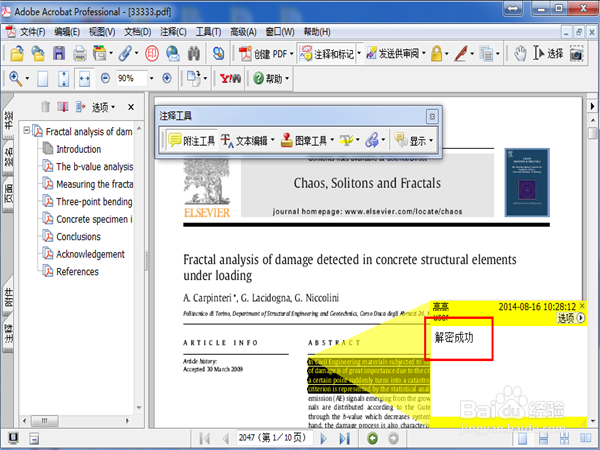Open the View menu

pyautogui.click(x=102, y=32)
